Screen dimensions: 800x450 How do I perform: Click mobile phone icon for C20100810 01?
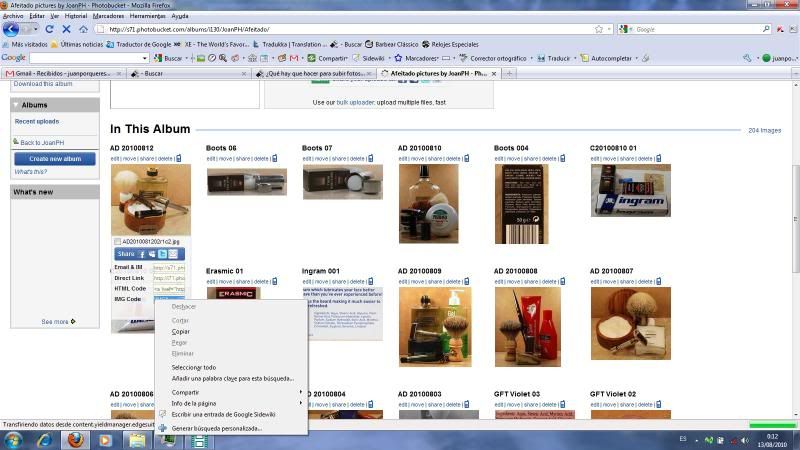pyautogui.click(x=659, y=159)
